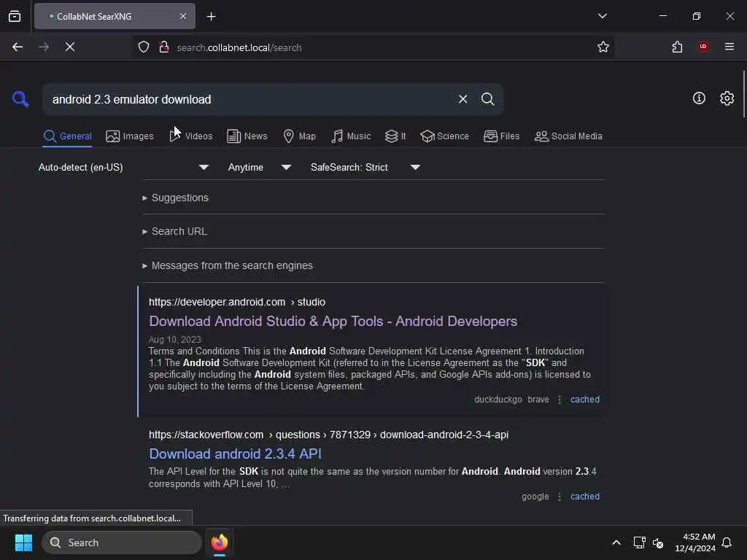Viewport: 747px width, 560px height.
Task: Click the brave engine label
Action: point(538,400)
